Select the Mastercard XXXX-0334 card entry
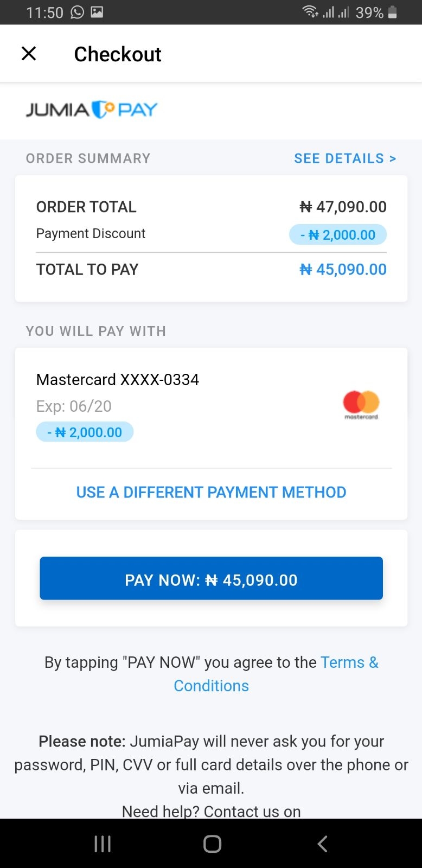422x868 pixels. pos(118,380)
